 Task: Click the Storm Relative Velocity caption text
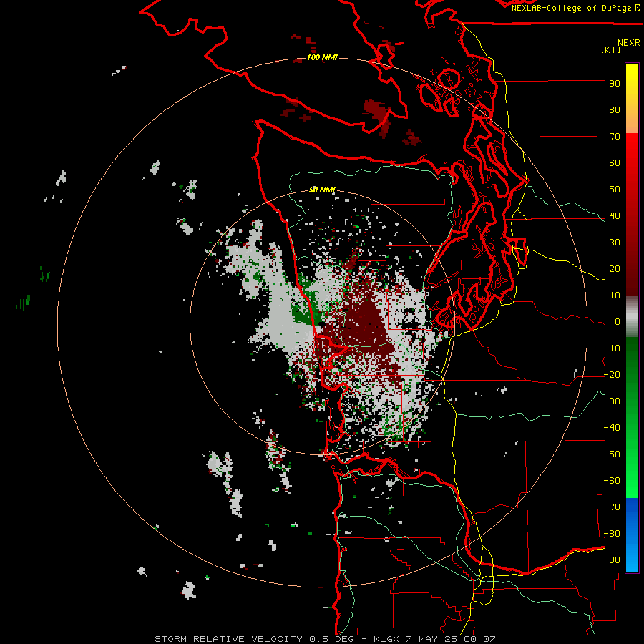pyautogui.click(x=325, y=639)
